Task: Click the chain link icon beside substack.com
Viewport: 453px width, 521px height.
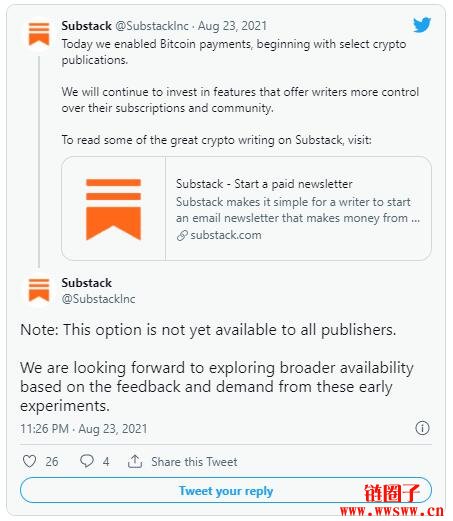Action: [182, 235]
